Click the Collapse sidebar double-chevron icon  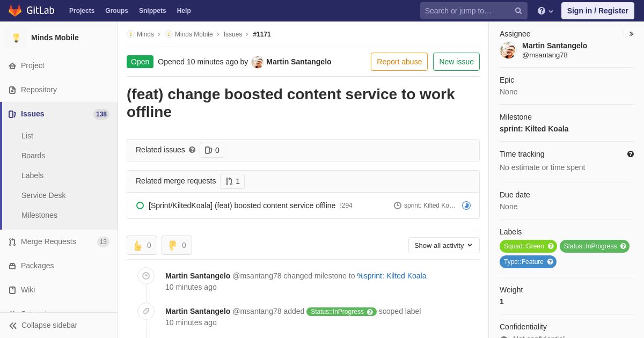coord(13,326)
